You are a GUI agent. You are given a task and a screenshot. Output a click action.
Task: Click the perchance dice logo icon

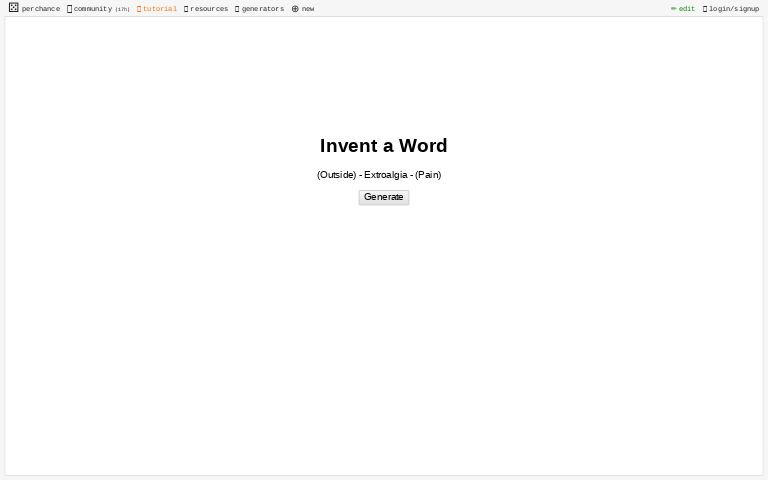click(x=13, y=8)
